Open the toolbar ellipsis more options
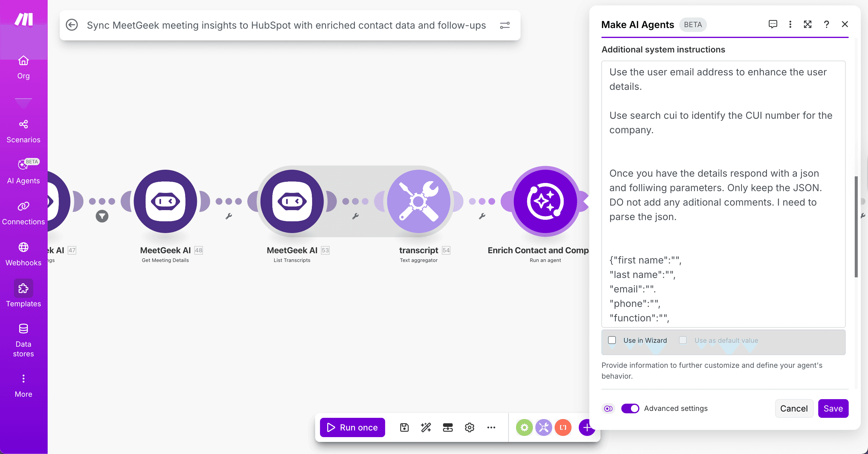Screen dimensions: 868x454 pyautogui.click(x=491, y=427)
